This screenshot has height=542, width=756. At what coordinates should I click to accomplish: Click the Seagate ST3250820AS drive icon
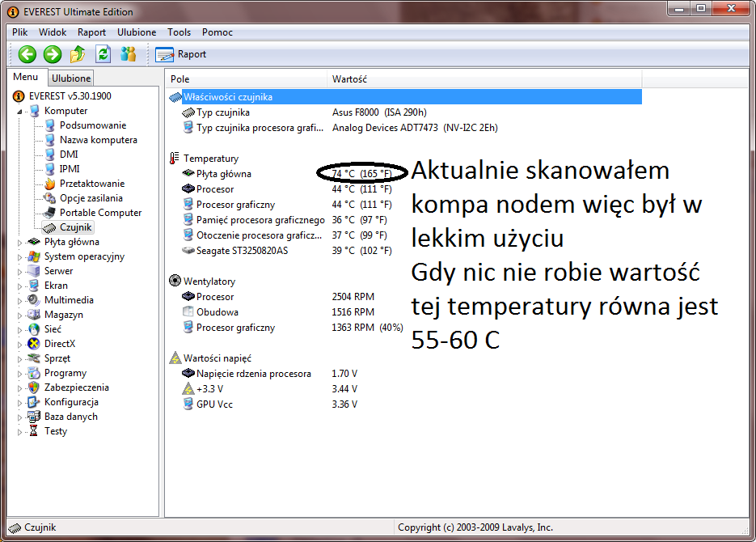[188, 250]
